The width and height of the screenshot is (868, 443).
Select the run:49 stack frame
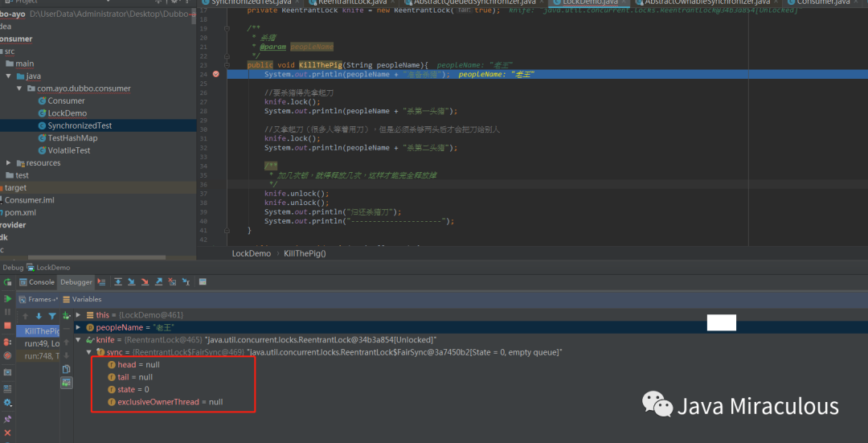click(x=38, y=343)
